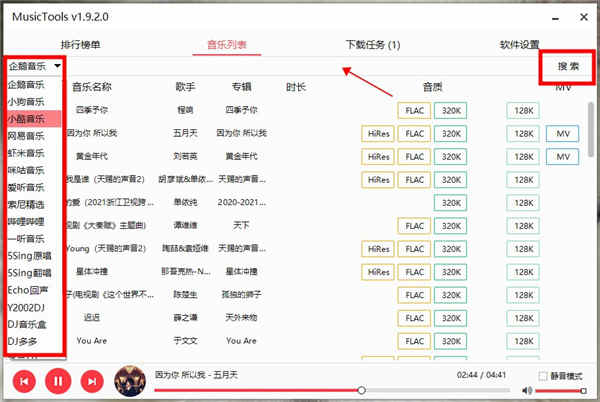The height and width of the screenshot is (402, 600).
Task: Click FLAC for You Are
Action: 414,341
